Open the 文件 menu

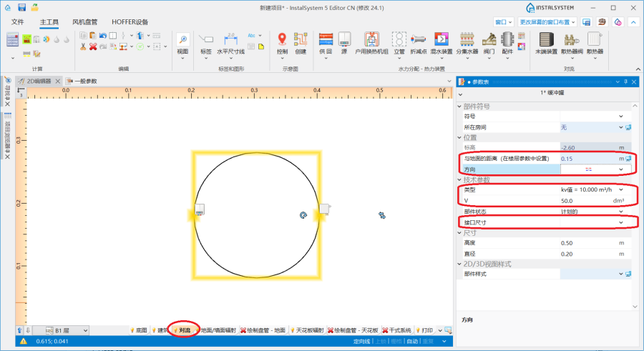coord(18,22)
